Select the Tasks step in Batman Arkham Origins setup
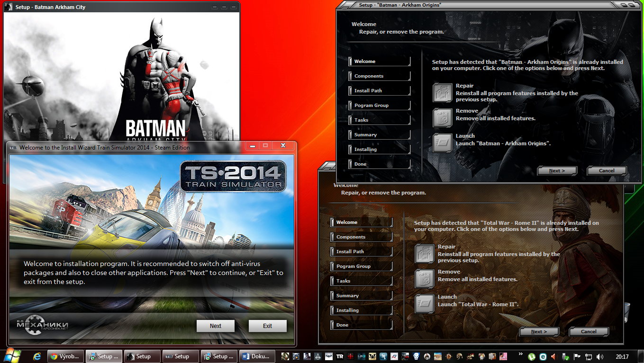This screenshot has width=644, height=363. [379, 120]
